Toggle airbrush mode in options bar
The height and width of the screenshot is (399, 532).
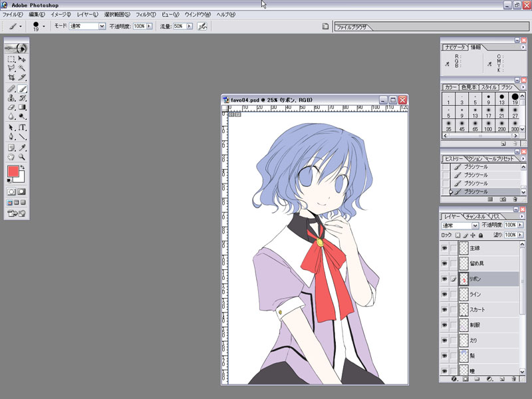point(202,26)
